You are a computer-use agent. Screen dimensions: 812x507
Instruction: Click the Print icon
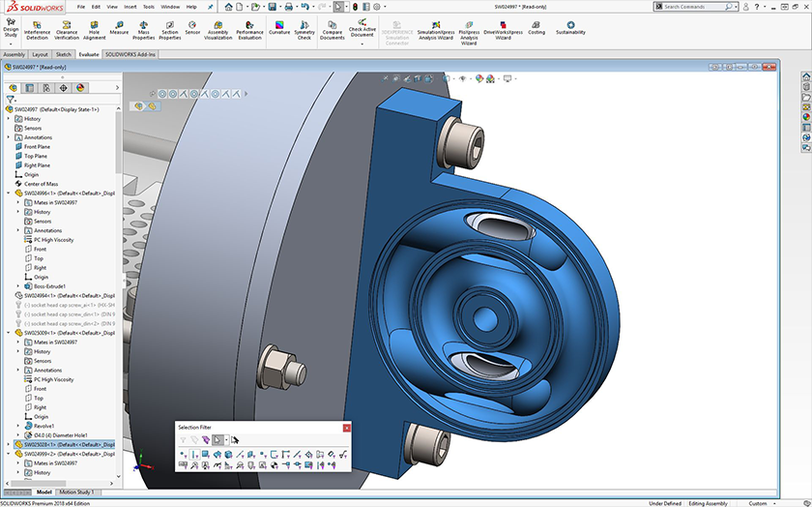click(288, 7)
